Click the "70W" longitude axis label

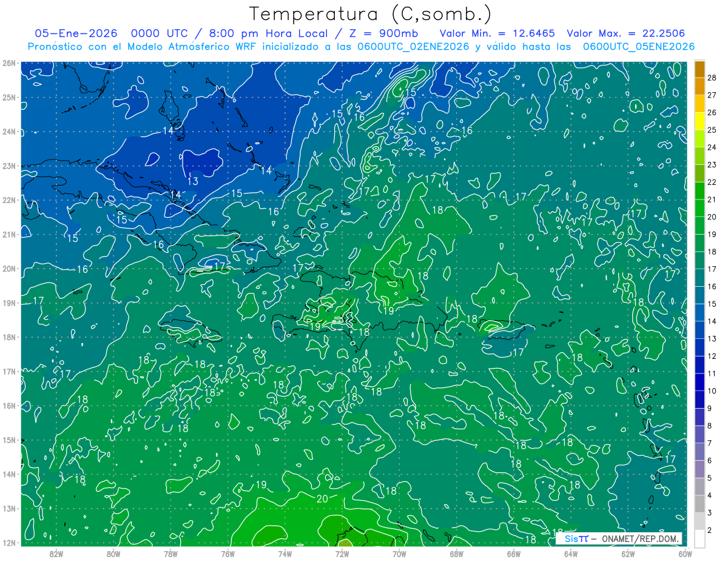(399, 553)
